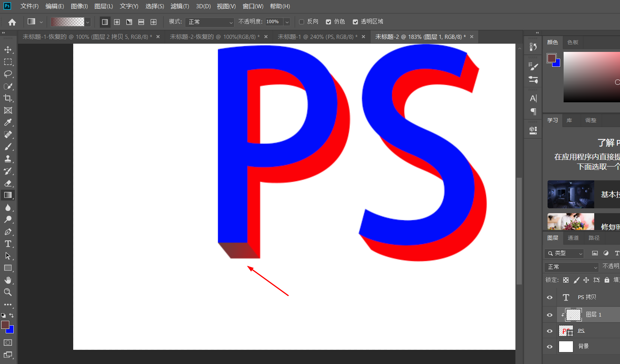Select the PS 拷贝 text layer
The height and width of the screenshot is (364, 620).
tap(587, 297)
